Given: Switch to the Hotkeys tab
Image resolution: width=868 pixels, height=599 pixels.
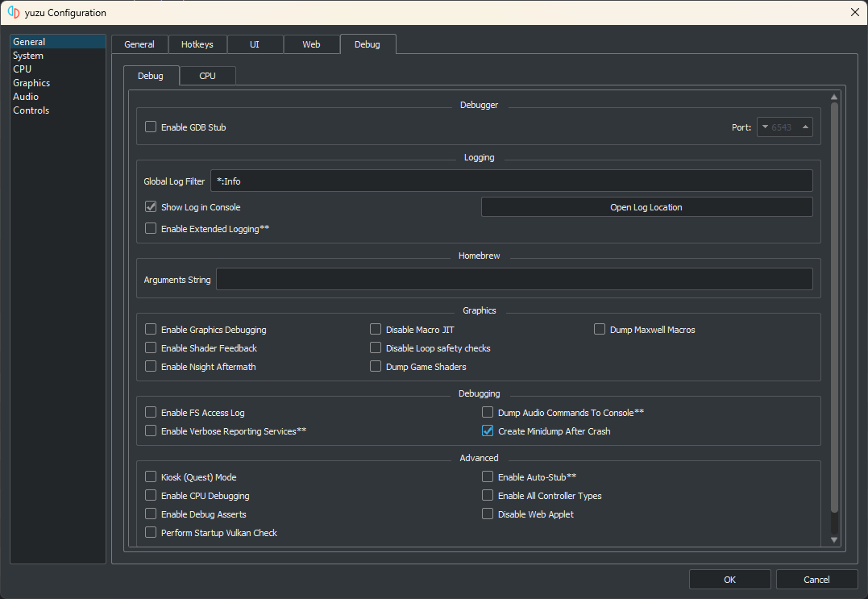Looking at the screenshot, I should click(x=197, y=44).
